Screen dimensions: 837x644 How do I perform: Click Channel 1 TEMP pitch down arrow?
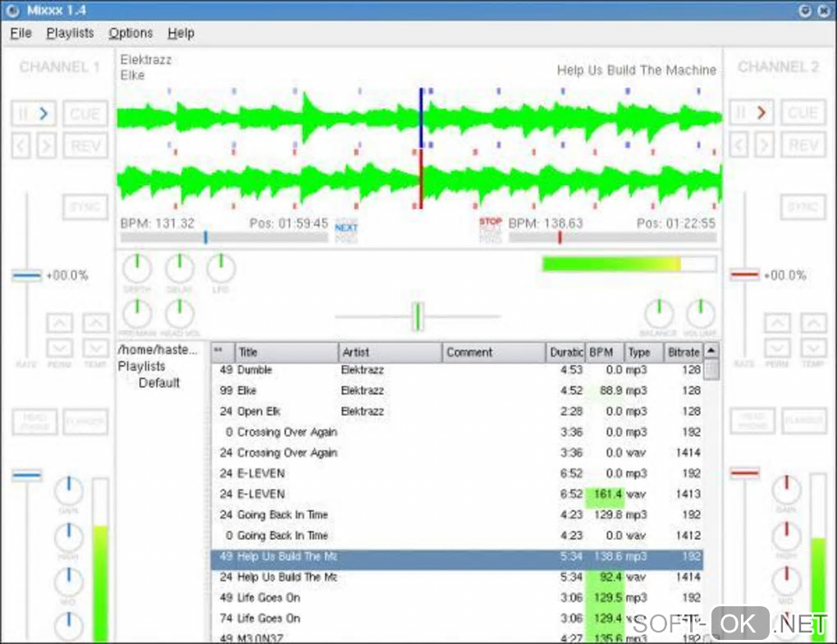pyautogui.click(x=95, y=349)
